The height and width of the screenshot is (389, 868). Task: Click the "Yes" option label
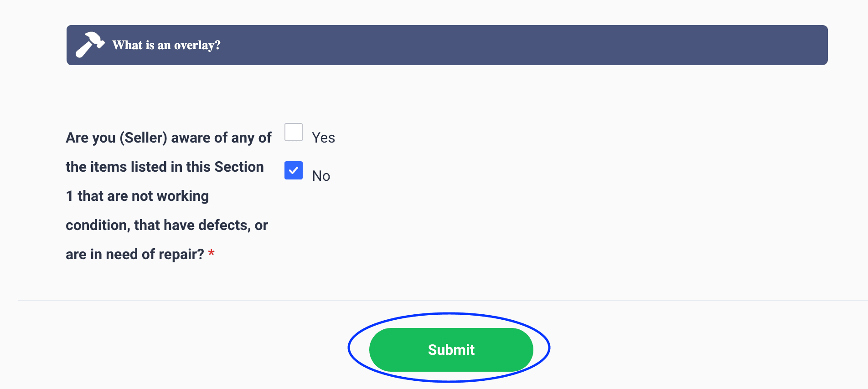[x=323, y=138]
